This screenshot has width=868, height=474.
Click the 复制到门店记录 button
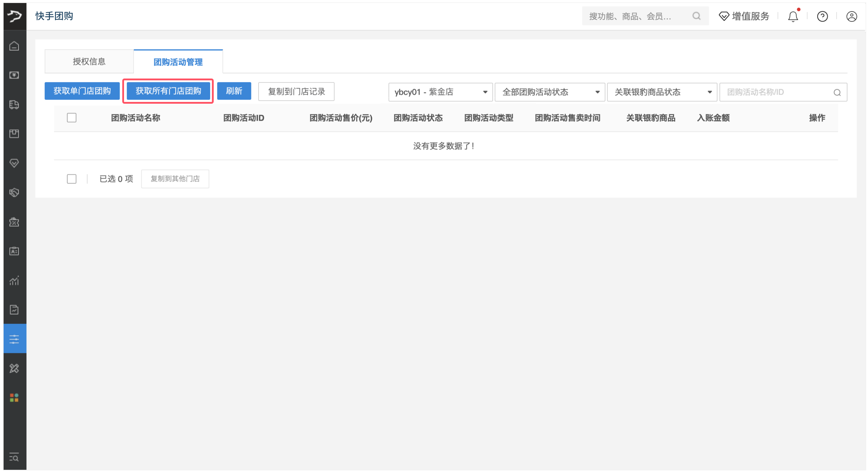pos(296,92)
